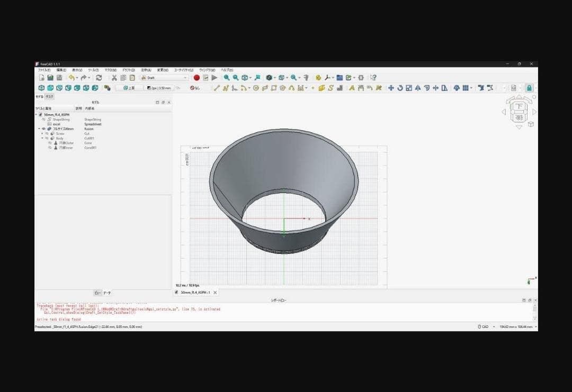The width and height of the screenshot is (572, 392).
Task: Toggle visibility of 円錐Outer cone
Action: click(50, 143)
